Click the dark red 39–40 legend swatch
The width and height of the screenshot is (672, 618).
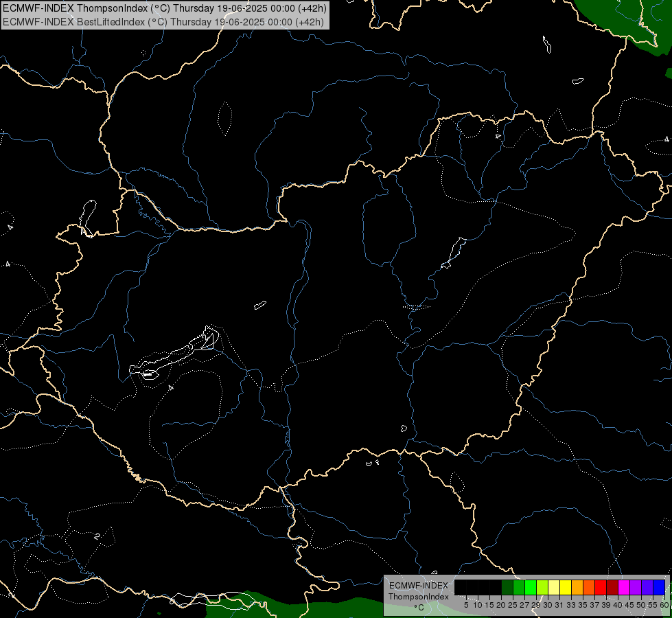(x=612, y=588)
